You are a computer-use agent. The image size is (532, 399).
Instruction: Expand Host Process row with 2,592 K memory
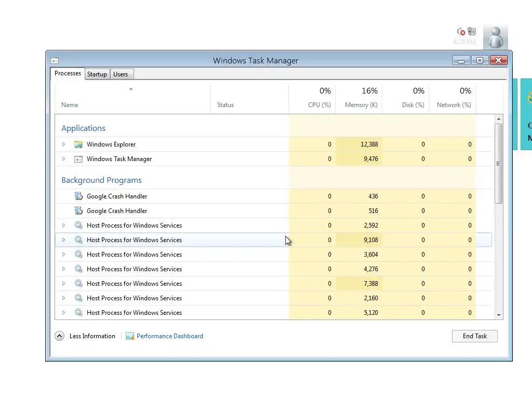[x=63, y=225]
